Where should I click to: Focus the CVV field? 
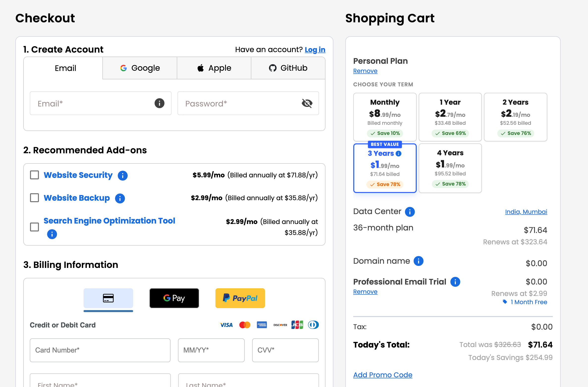pos(285,350)
